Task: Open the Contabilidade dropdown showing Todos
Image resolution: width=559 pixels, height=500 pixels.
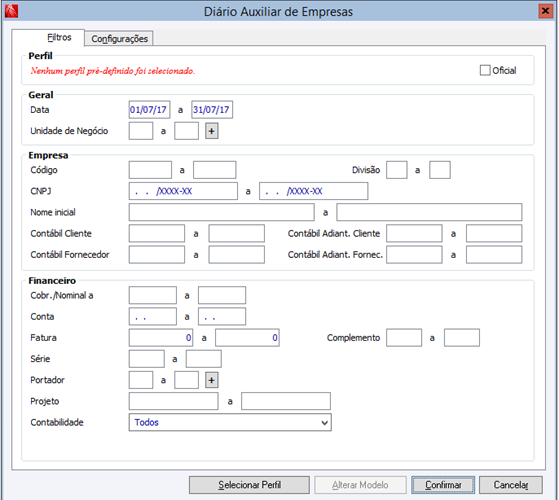Action: coord(230,422)
